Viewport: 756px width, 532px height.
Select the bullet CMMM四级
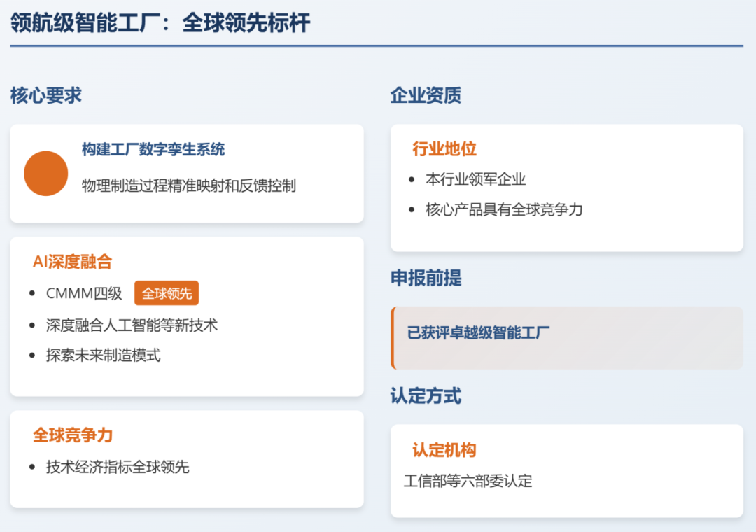[84, 293]
